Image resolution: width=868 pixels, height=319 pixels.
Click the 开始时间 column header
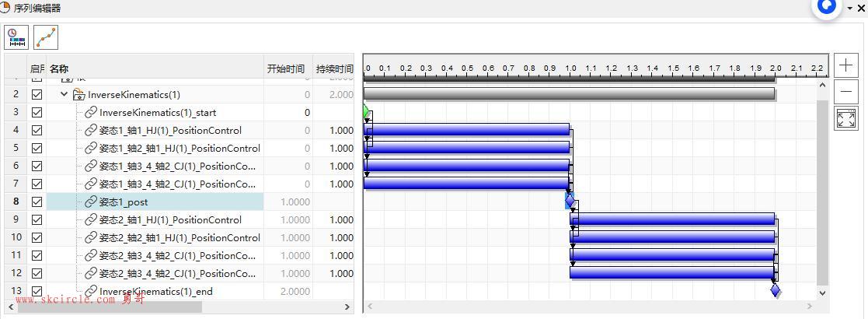(286, 68)
